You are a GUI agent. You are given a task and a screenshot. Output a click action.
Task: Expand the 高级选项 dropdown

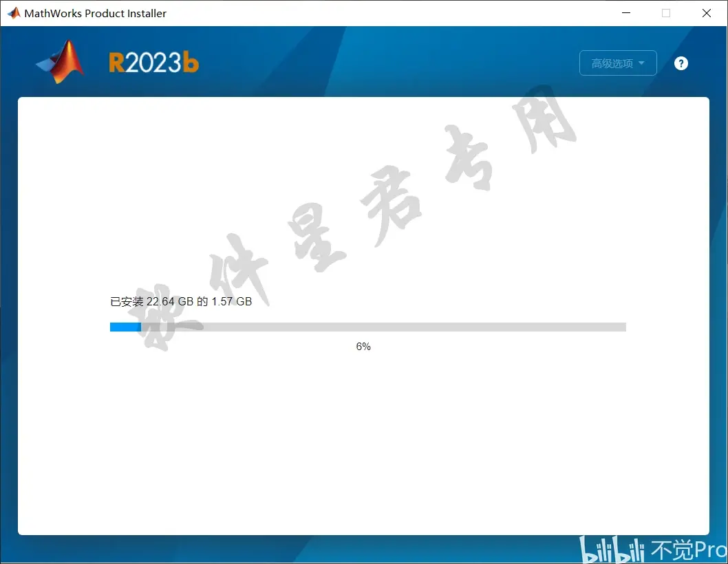coord(618,63)
